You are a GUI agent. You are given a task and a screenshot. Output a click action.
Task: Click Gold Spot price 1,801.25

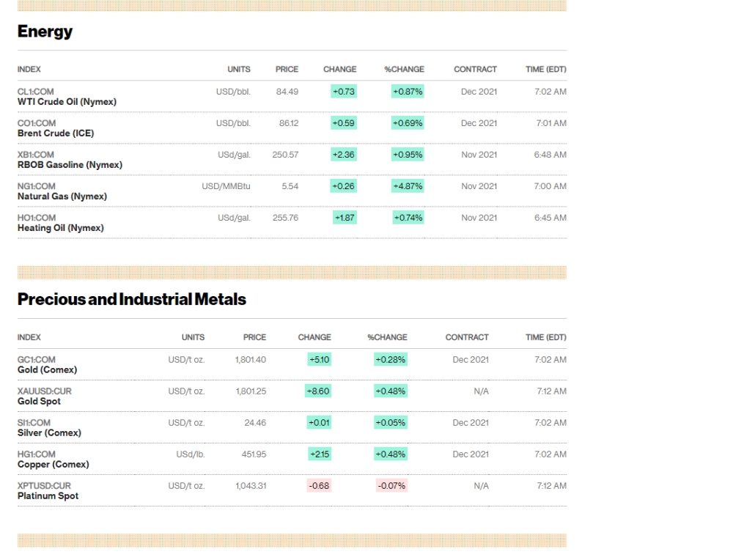point(251,391)
